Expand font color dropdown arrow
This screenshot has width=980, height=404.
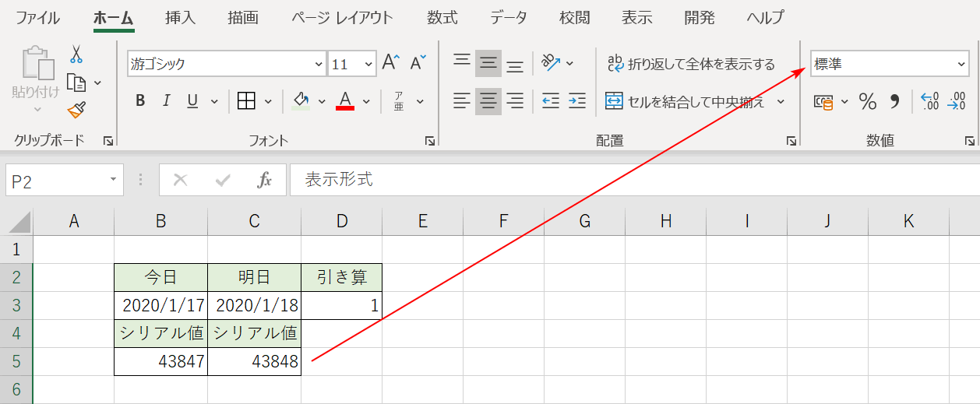tap(366, 101)
